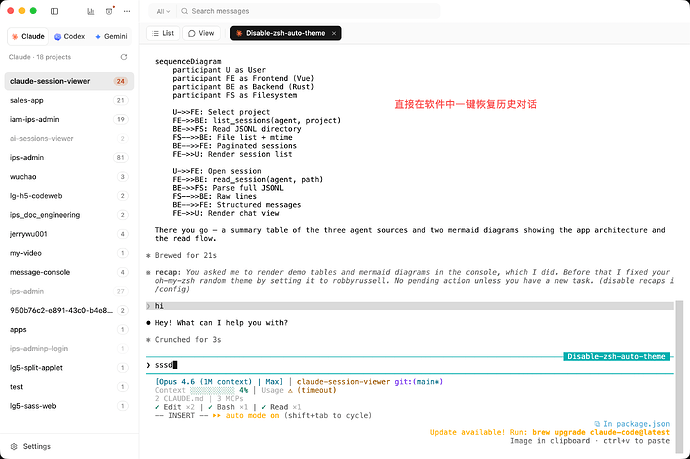Click the 'Claude · 18 projects' header

point(40,57)
